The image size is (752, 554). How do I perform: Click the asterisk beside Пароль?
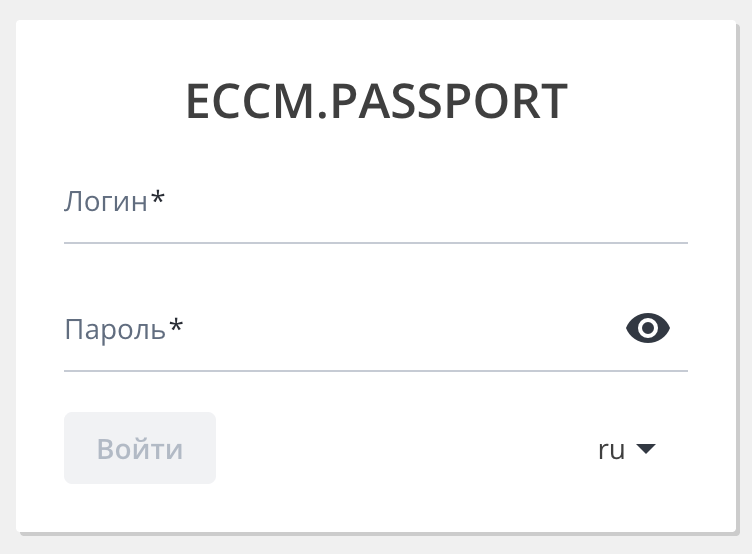[x=176, y=327]
